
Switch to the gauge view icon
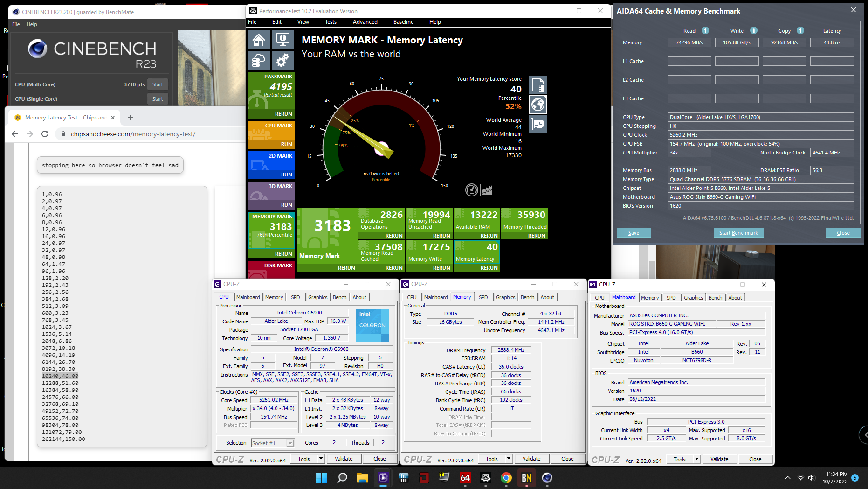pos(472,190)
